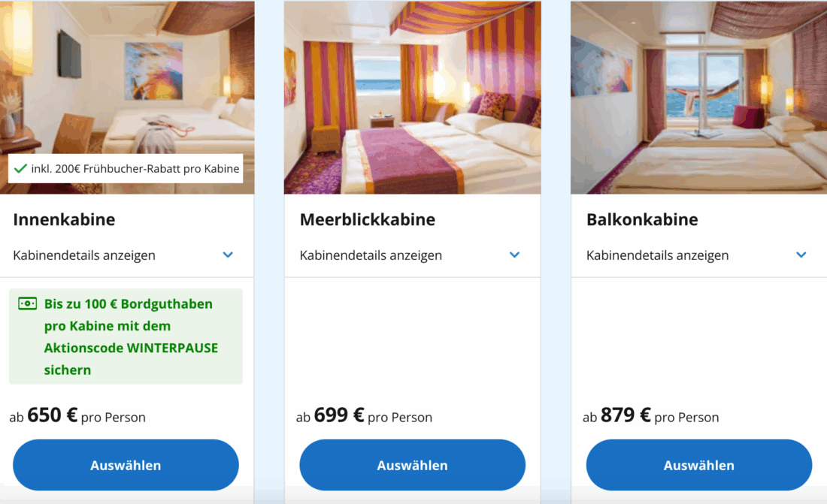Click the WINTERPAUSE Bordguthaben promo text
Image resolution: width=827 pixels, height=504 pixels.
click(131, 337)
